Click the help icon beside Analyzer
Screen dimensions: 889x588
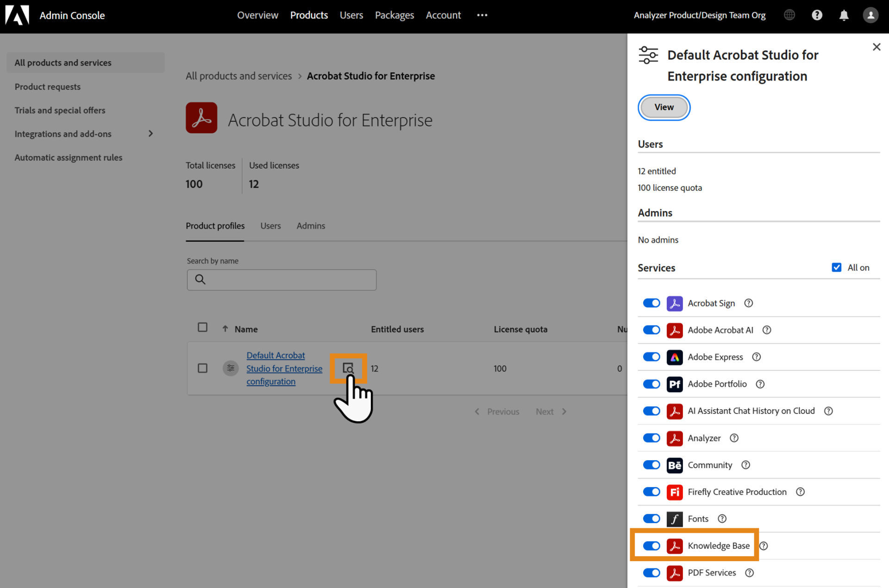[734, 438]
